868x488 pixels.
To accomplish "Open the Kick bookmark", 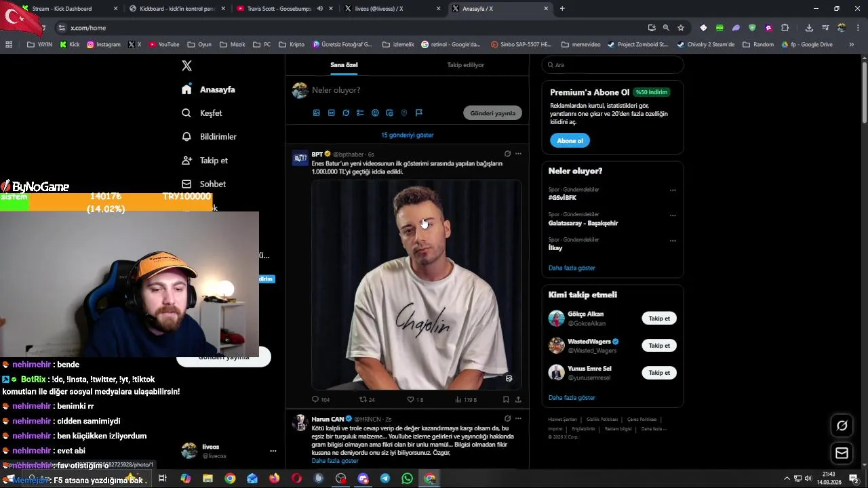I will [70, 45].
